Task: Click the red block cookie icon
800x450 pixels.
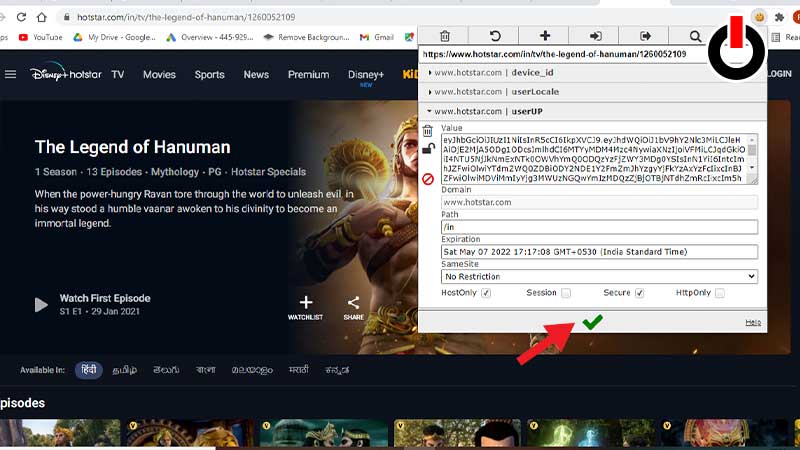Action: click(x=428, y=179)
